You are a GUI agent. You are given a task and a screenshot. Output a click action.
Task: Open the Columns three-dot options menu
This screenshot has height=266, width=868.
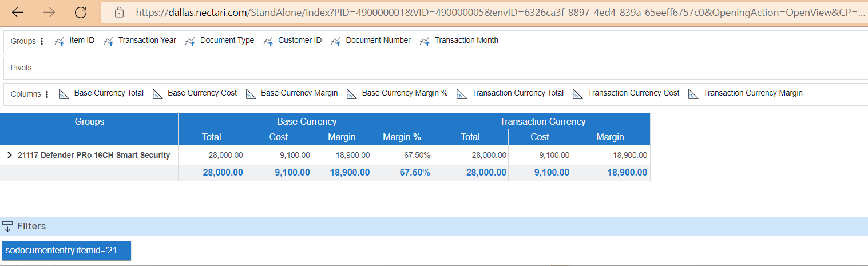tap(47, 94)
